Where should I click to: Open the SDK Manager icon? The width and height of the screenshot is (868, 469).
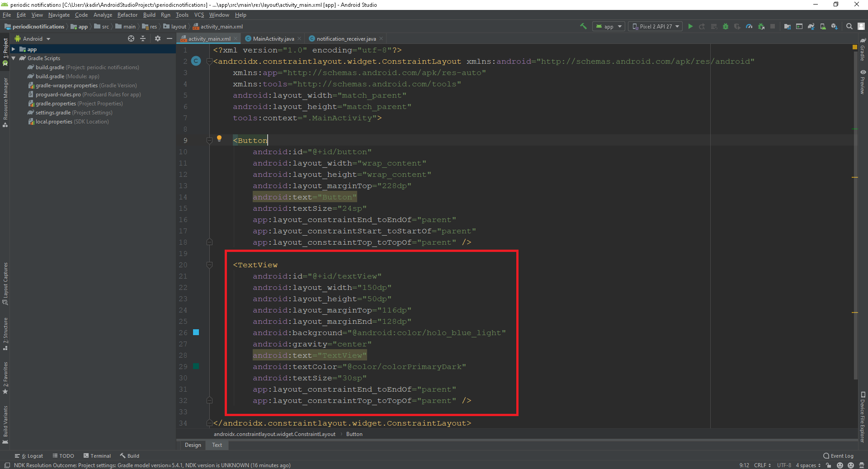[835, 26]
